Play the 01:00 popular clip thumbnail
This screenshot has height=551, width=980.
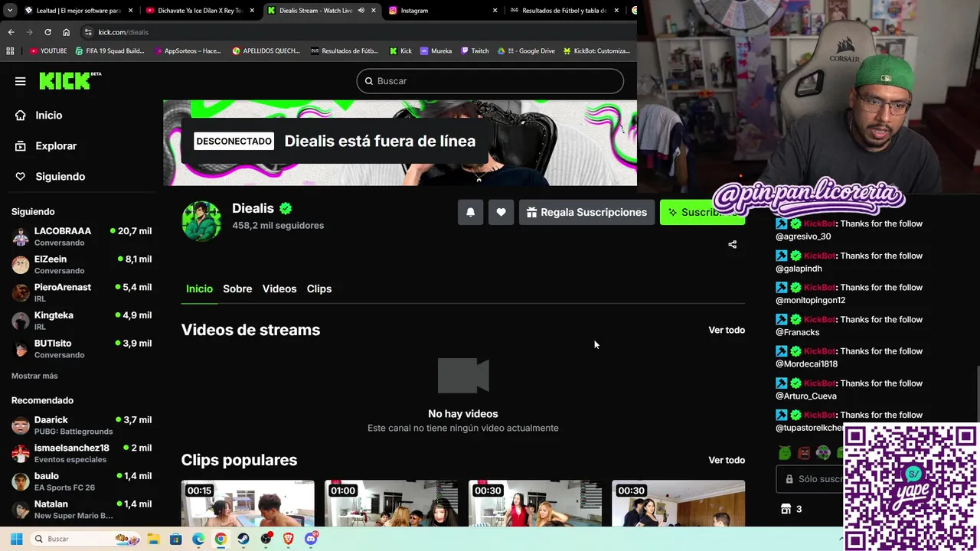point(391,504)
